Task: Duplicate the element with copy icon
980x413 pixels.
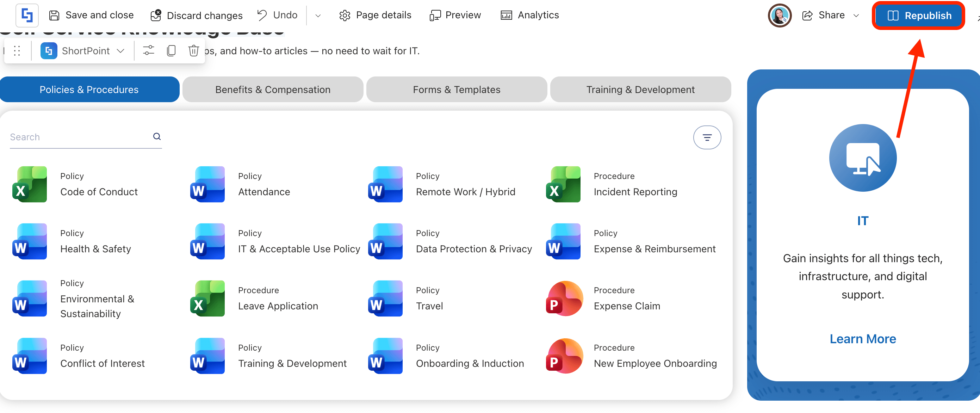Action: coord(171,51)
